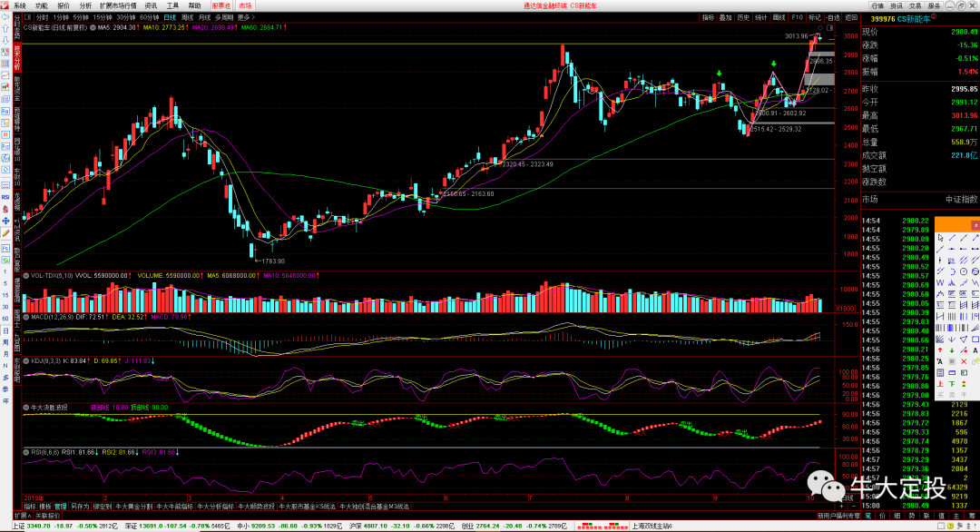Switch to the 分时 timeframe tab
Viewport: 980px width, 532px height.
[x=42, y=17]
